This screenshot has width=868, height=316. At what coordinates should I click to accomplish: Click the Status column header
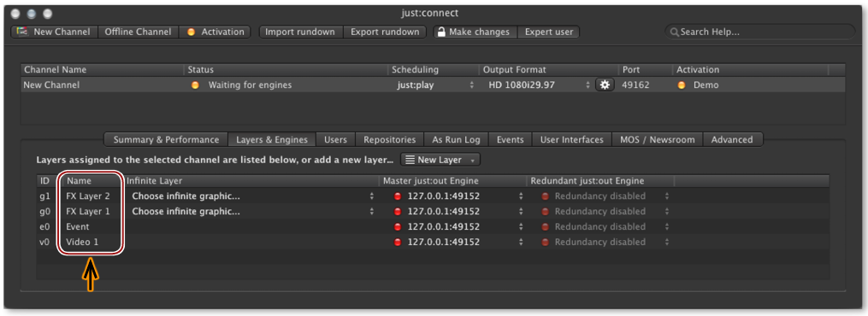(x=286, y=70)
